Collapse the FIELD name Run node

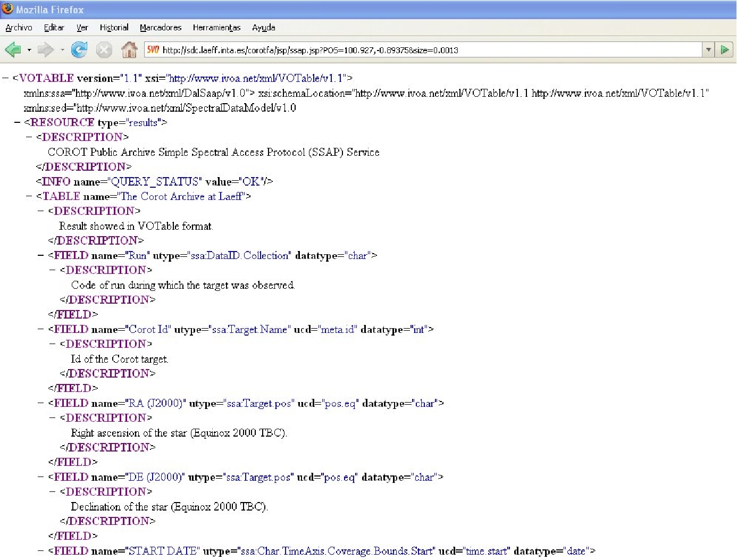[x=41, y=255]
